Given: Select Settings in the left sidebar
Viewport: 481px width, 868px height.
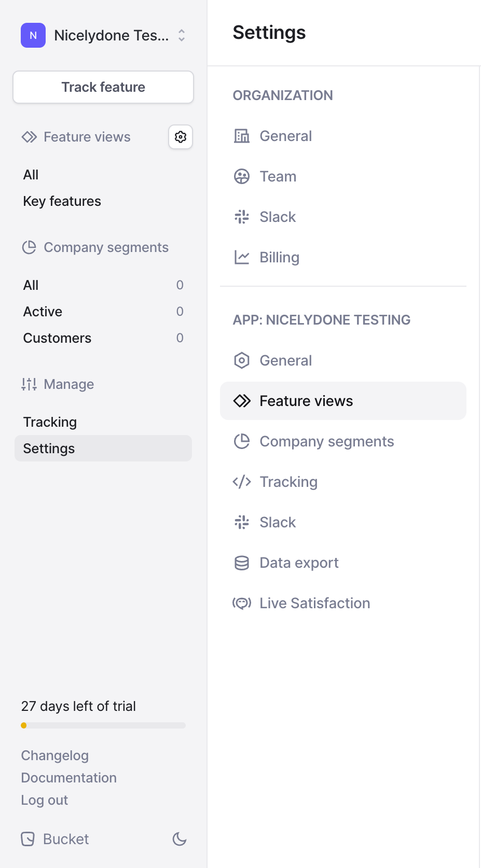Looking at the screenshot, I should pyautogui.click(x=103, y=449).
